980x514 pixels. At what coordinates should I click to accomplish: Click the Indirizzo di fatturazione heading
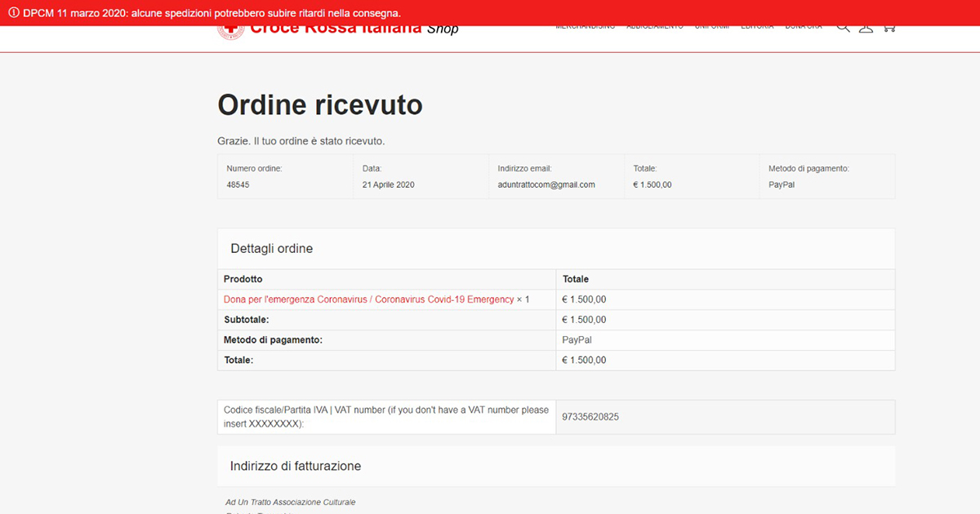pyautogui.click(x=296, y=466)
